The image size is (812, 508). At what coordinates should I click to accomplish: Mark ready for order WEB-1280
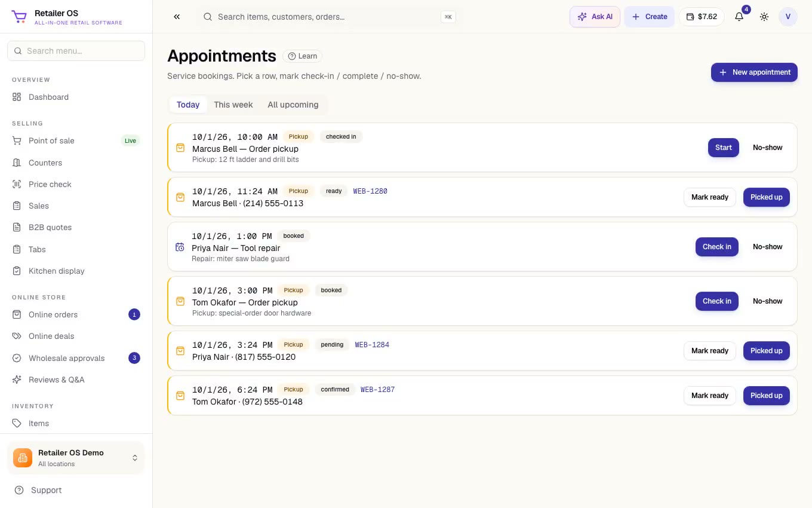pos(710,197)
